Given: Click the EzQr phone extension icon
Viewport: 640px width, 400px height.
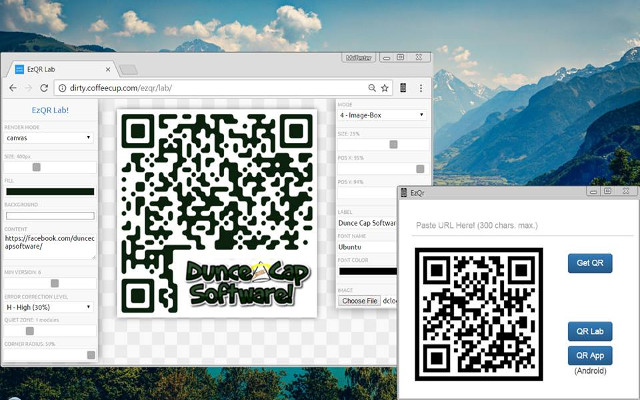Looking at the screenshot, I should point(403,87).
